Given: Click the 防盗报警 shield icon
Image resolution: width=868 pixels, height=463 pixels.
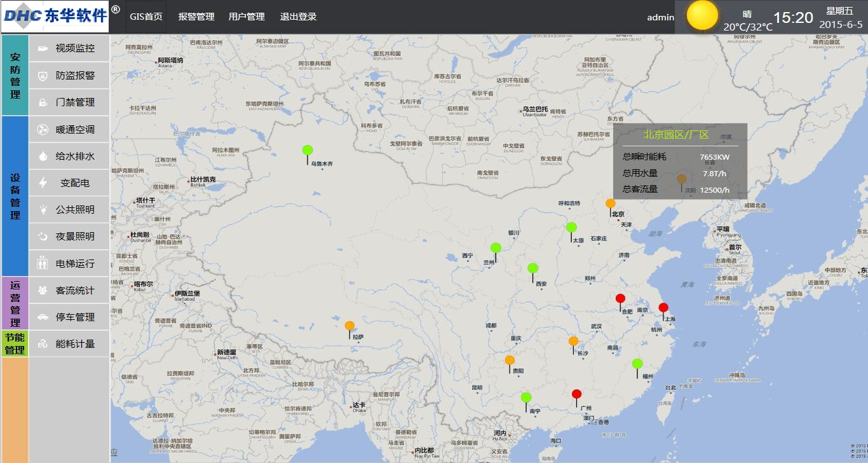Looking at the screenshot, I should click(x=43, y=76).
